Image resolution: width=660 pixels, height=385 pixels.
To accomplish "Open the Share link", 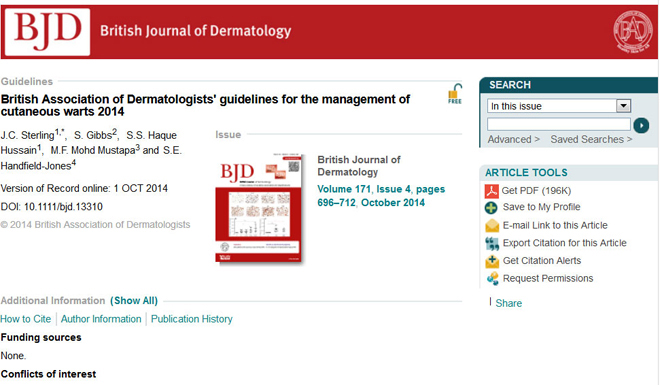I will pyautogui.click(x=508, y=303).
